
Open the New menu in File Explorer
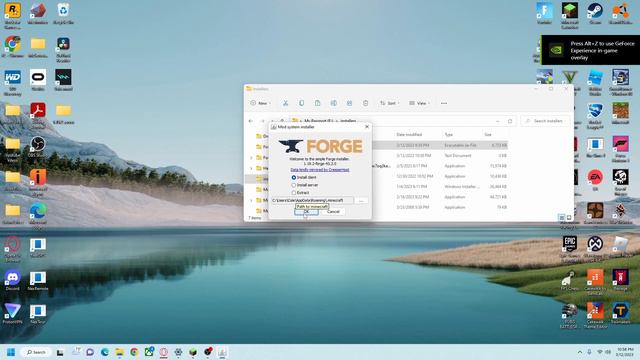click(260, 103)
